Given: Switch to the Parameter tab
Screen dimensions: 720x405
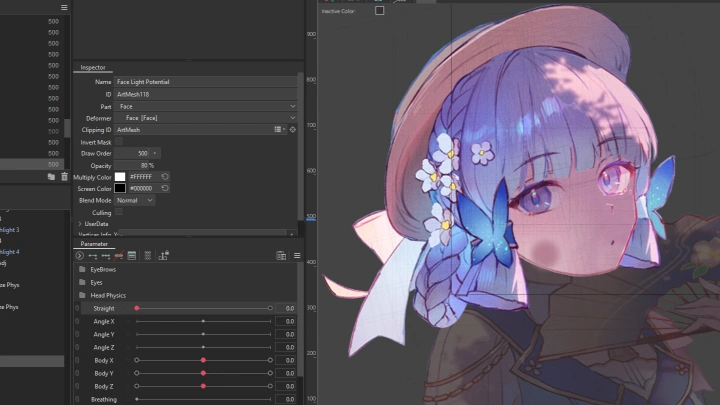Looking at the screenshot, I should [x=94, y=244].
